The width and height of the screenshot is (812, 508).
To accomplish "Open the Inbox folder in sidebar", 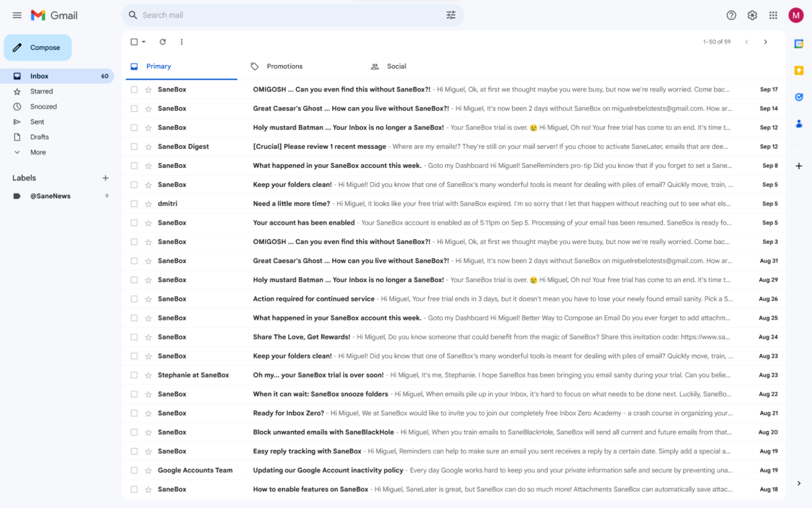I will pos(57,76).
